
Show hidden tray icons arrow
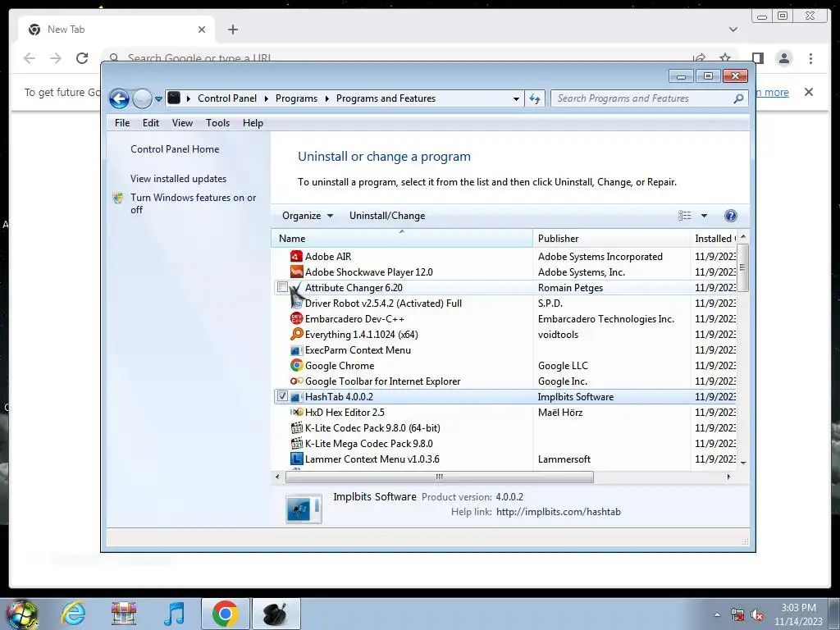tap(717, 614)
